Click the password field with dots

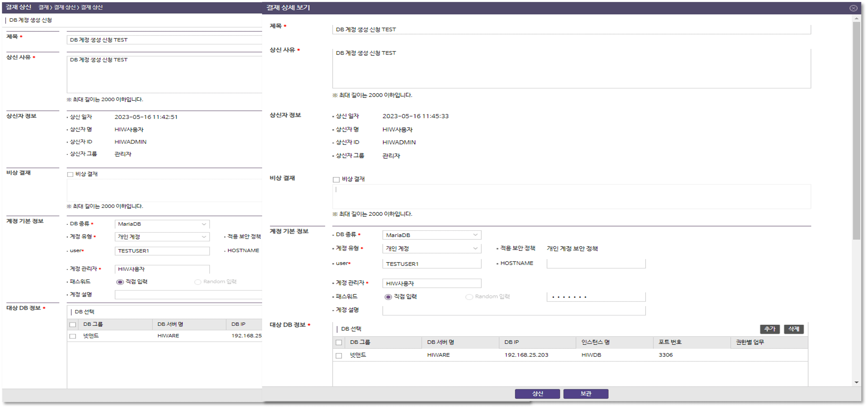tap(596, 297)
